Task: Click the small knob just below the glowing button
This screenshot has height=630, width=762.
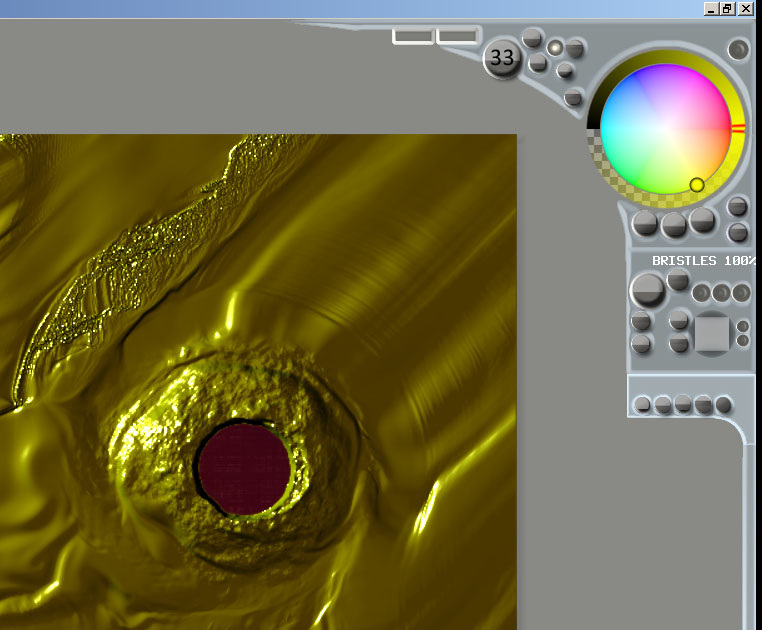Action: [565, 71]
